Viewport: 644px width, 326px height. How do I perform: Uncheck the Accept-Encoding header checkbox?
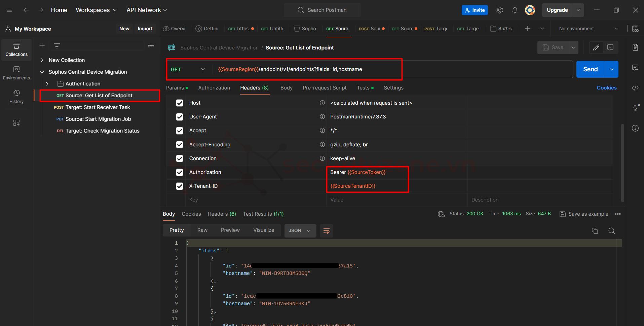click(x=180, y=145)
